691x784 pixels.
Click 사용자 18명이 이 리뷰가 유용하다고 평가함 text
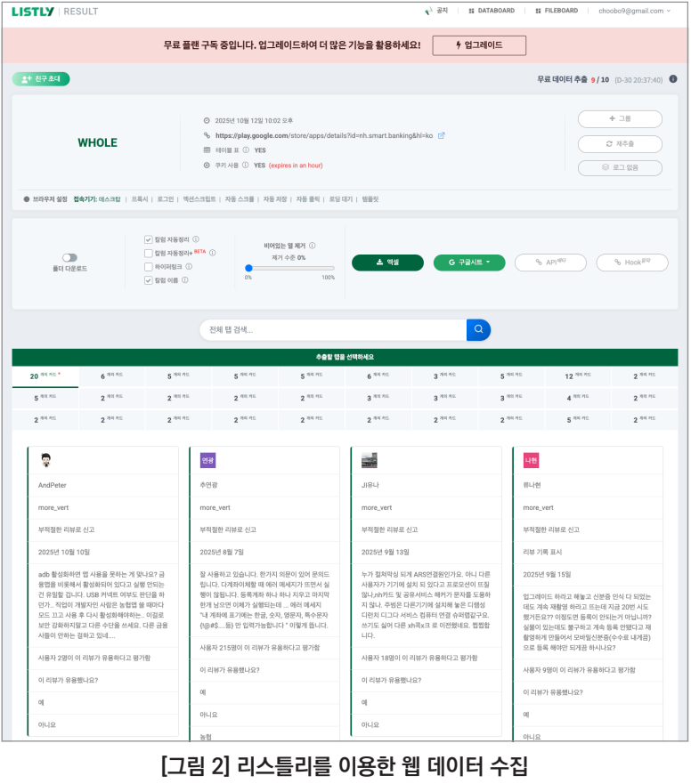click(x=419, y=658)
